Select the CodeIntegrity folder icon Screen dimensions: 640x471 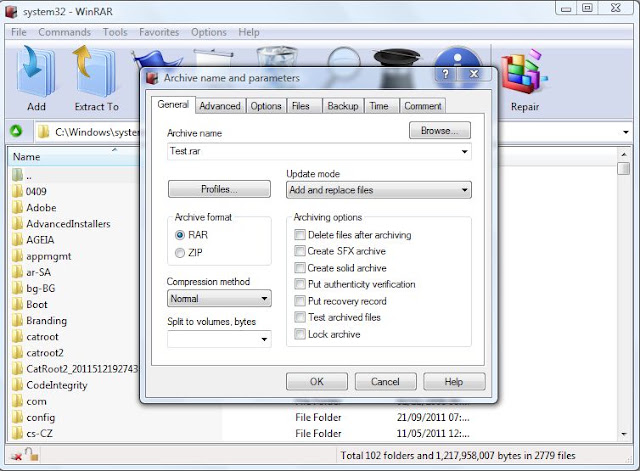[x=17, y=385]
